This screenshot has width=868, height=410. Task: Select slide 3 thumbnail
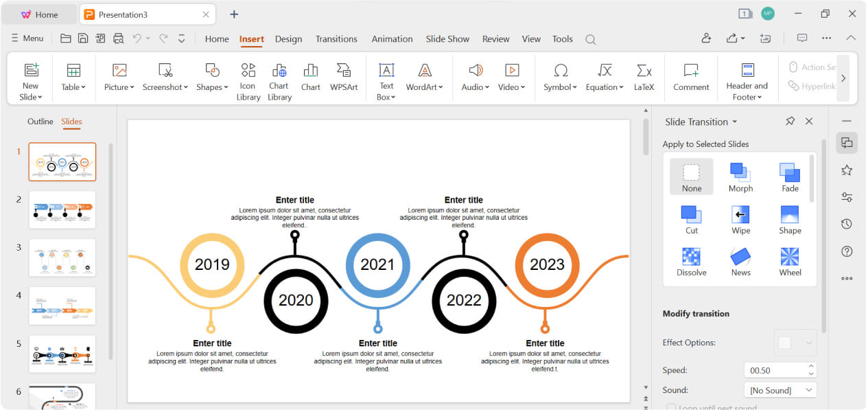(x=62, y=258)
